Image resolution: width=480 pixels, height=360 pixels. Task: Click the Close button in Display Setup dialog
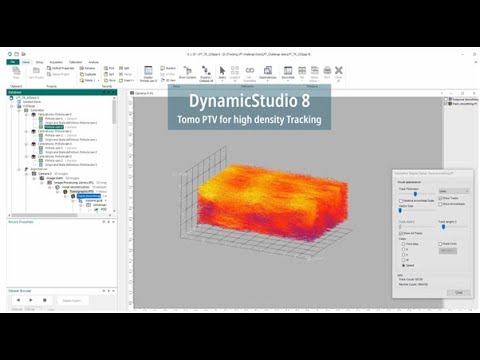pyautogui.click(x=459, y=292)
